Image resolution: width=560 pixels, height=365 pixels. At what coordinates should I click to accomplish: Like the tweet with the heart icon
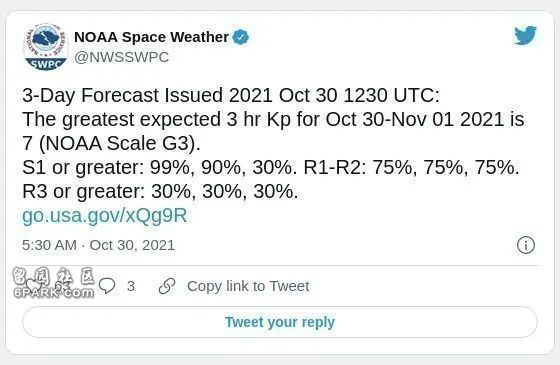click(x=34, y=286)
